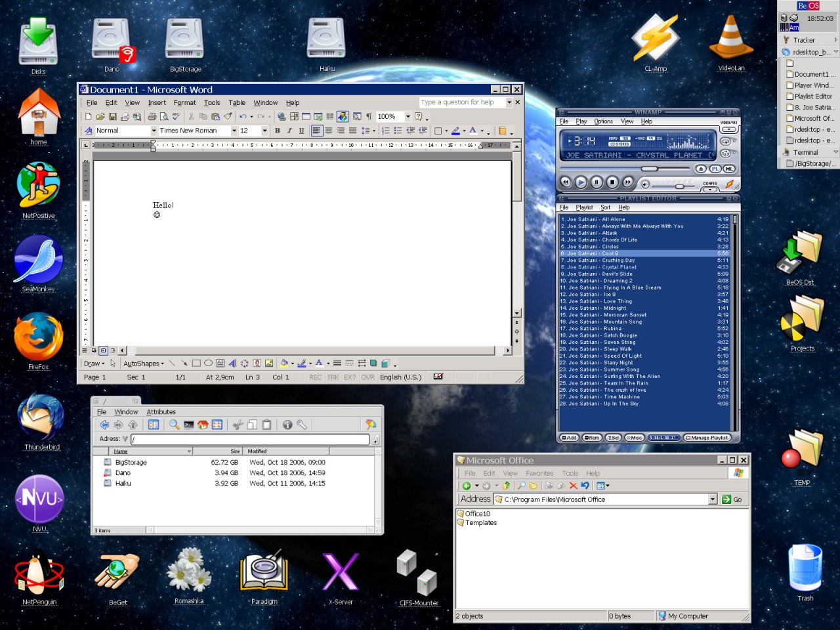
Task: Open the Firefox desktop icon
Action: click(x=39, y=336)
